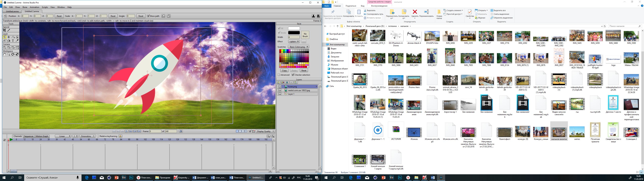
Task: Open the Linear interpolation dropdown
Action: click(x=63, y=136)
